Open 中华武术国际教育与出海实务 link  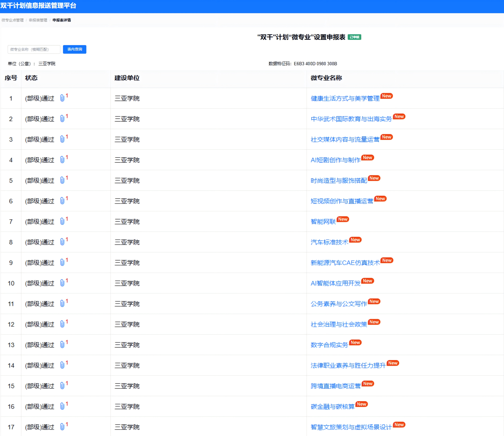[x=351, y=119]
